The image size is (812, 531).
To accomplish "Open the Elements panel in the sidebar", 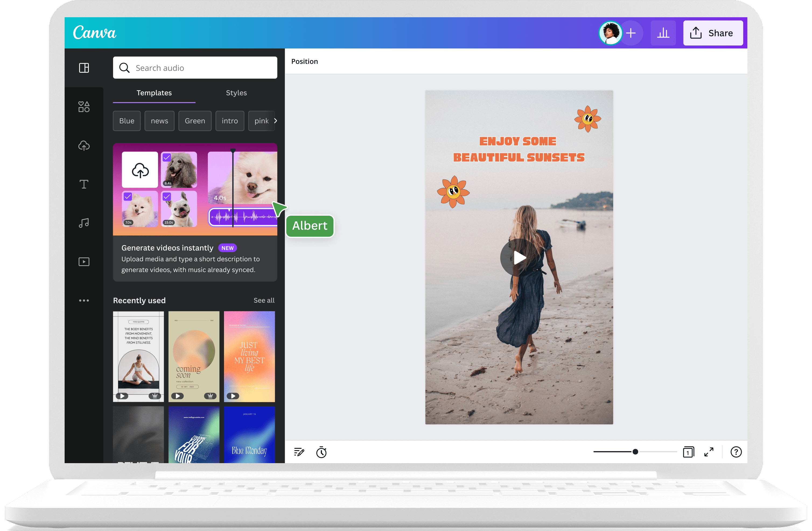I will (84, 106).
